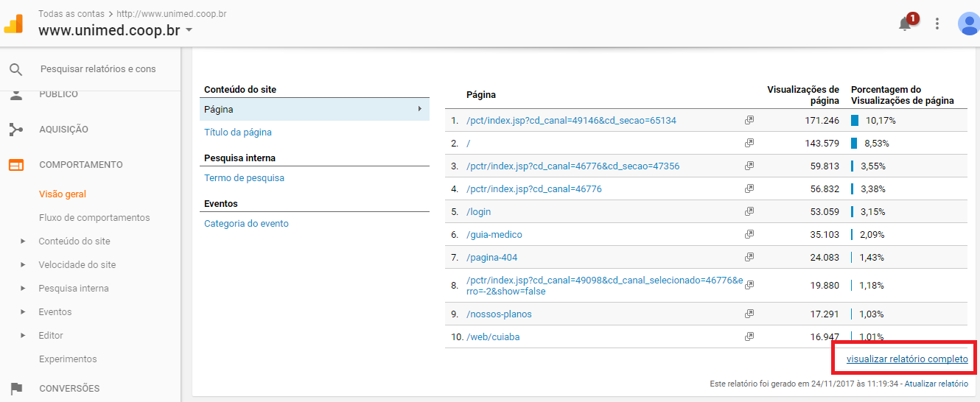
Task: Expand Velocidade do site section
Action: click(x=23, y=265)
